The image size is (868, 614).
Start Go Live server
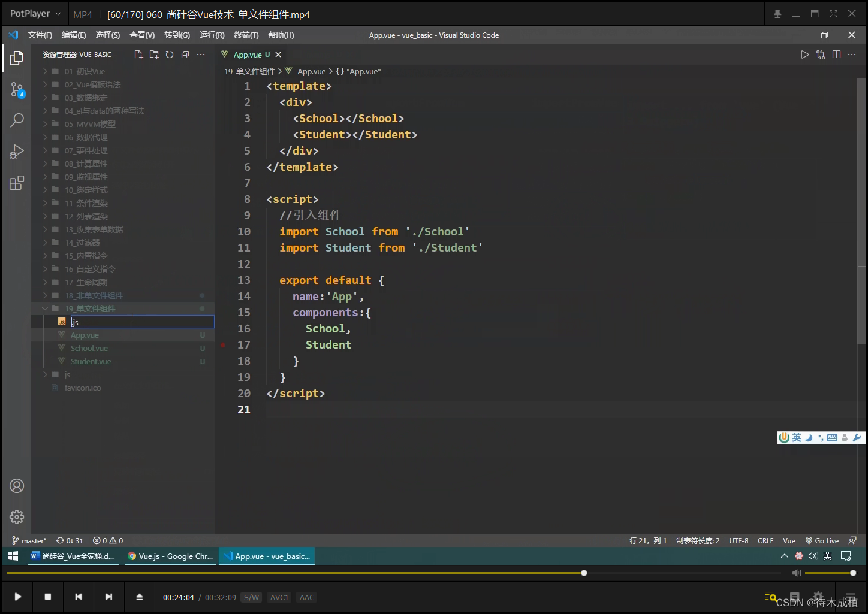(822, 540)
